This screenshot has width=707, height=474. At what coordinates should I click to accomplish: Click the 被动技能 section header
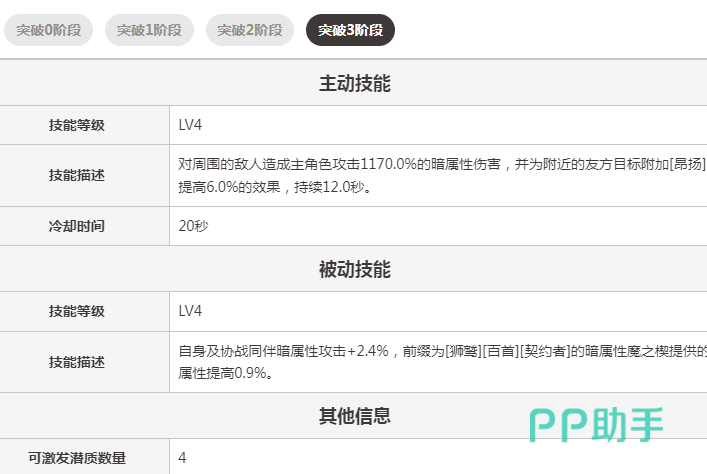click(x=354, y=270)
